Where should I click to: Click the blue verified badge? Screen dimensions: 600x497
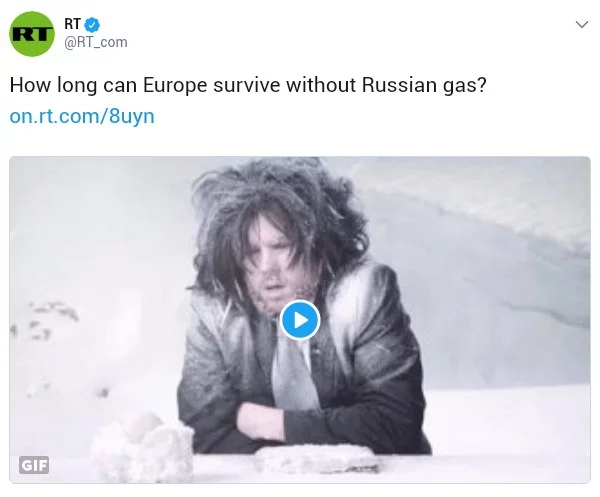click(x=92, y=25)
